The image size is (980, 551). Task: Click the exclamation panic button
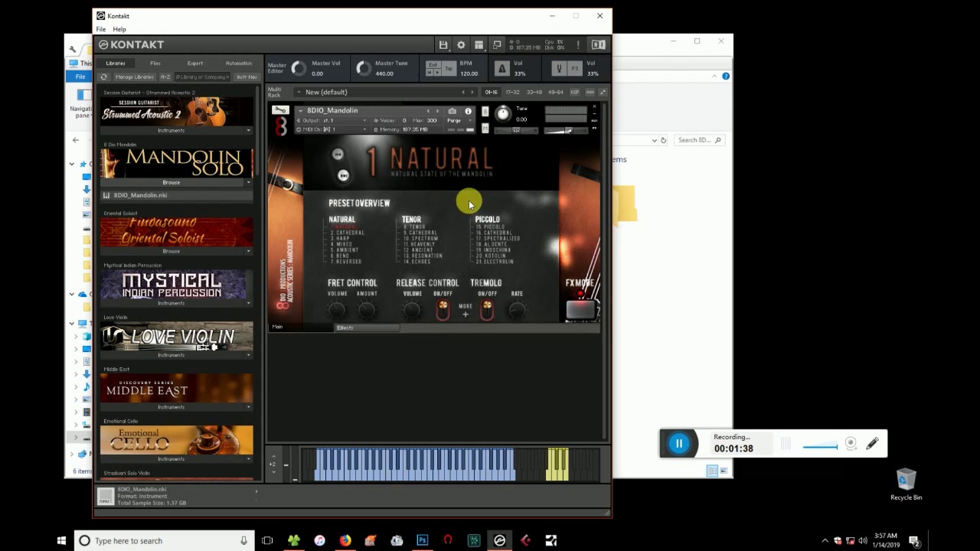tap(578, 44)
